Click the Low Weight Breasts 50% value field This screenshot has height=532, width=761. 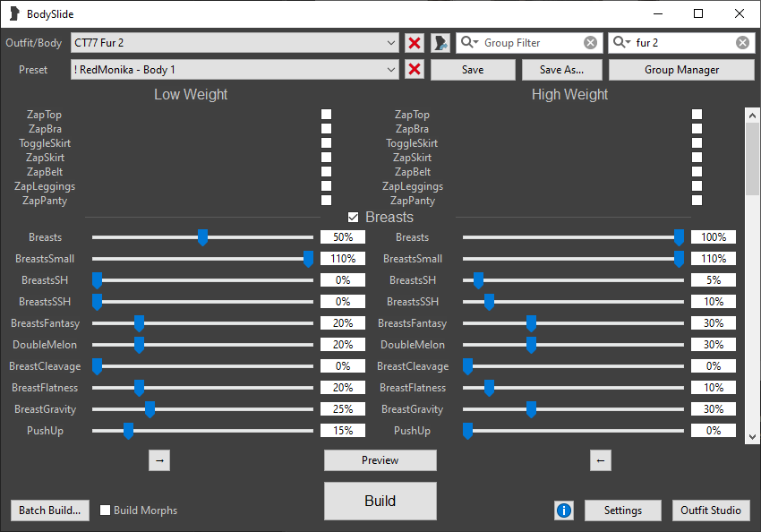point(343,236)
